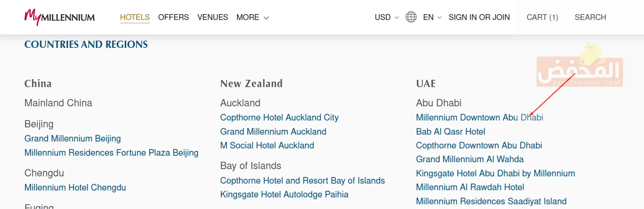Open Millennium Downtown Abu Dhabi link
The height and width of the screenshot is (209, 644).
click(x=479, y=118)
